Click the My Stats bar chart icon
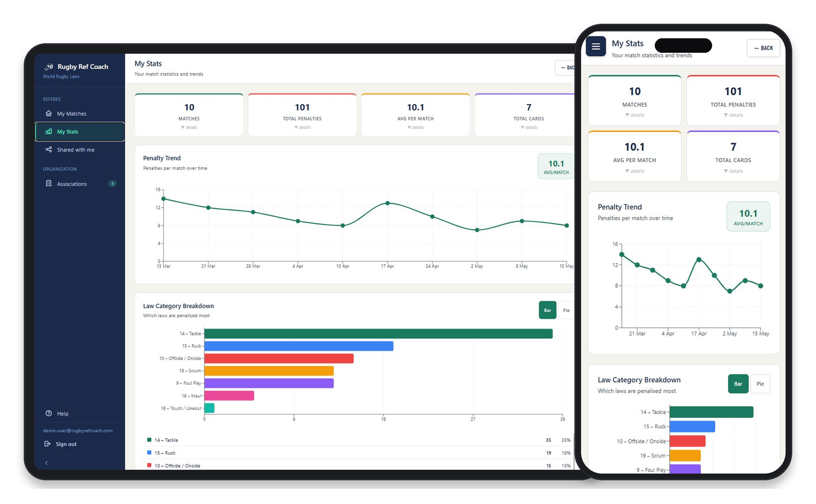 click(49, 131)
